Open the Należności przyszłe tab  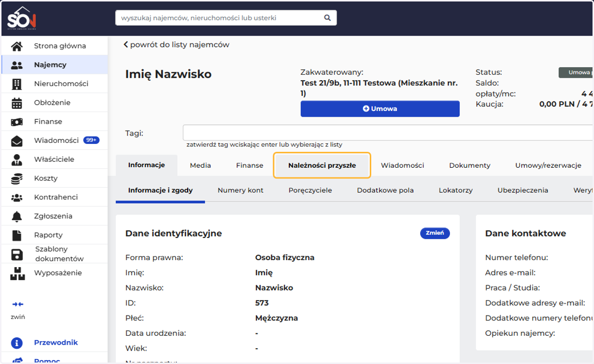[x=322, y=165]
